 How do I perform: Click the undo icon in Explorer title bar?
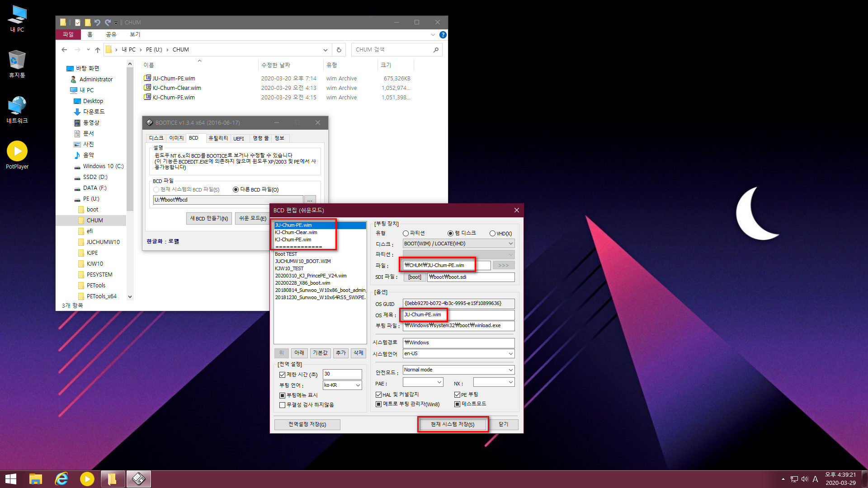tap(97, 22)
